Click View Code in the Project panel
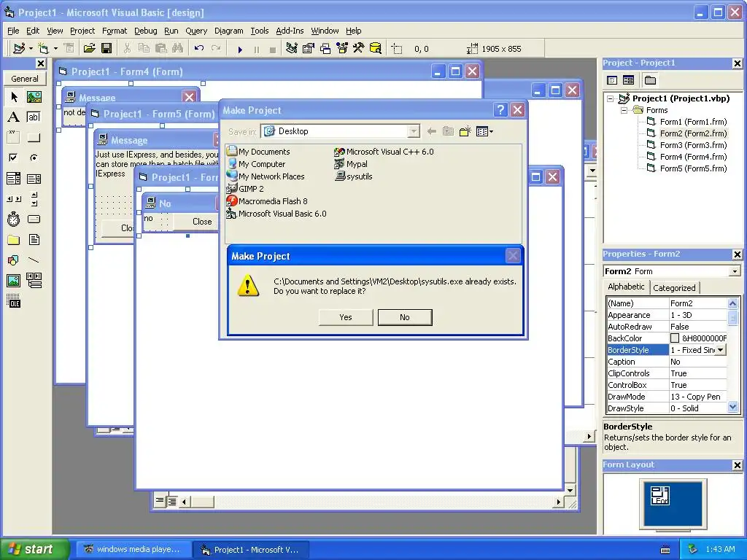This screenshot has width=747, height=560. pos(612,80)
